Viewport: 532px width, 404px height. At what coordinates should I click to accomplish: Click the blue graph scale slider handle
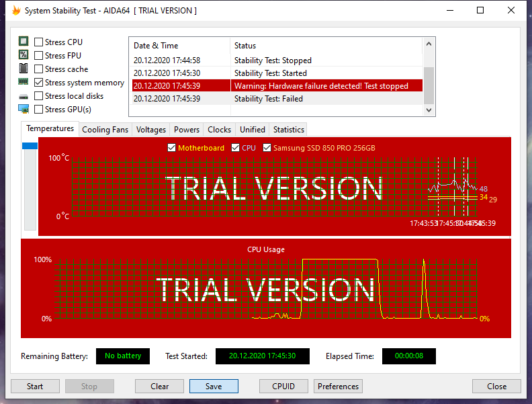[x=30, y=146]
